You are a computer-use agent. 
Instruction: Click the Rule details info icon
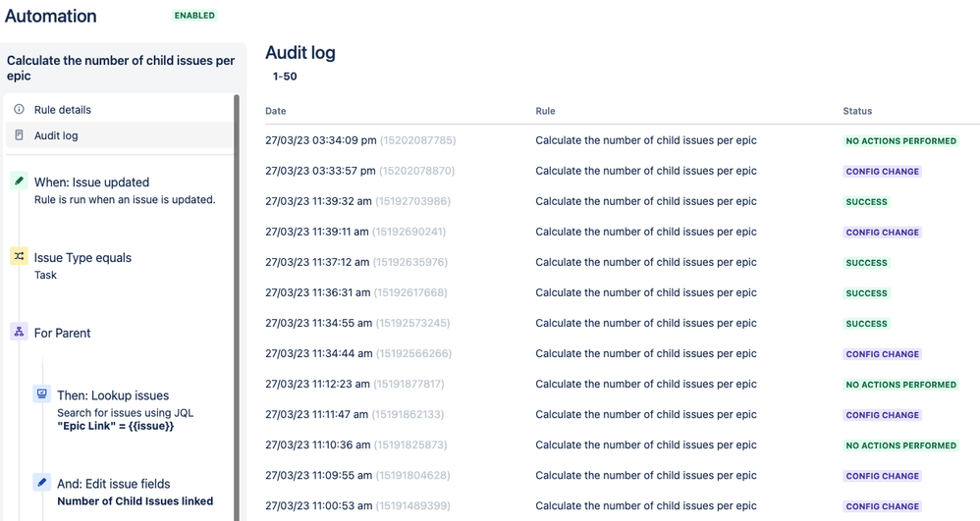click(20, 109)
